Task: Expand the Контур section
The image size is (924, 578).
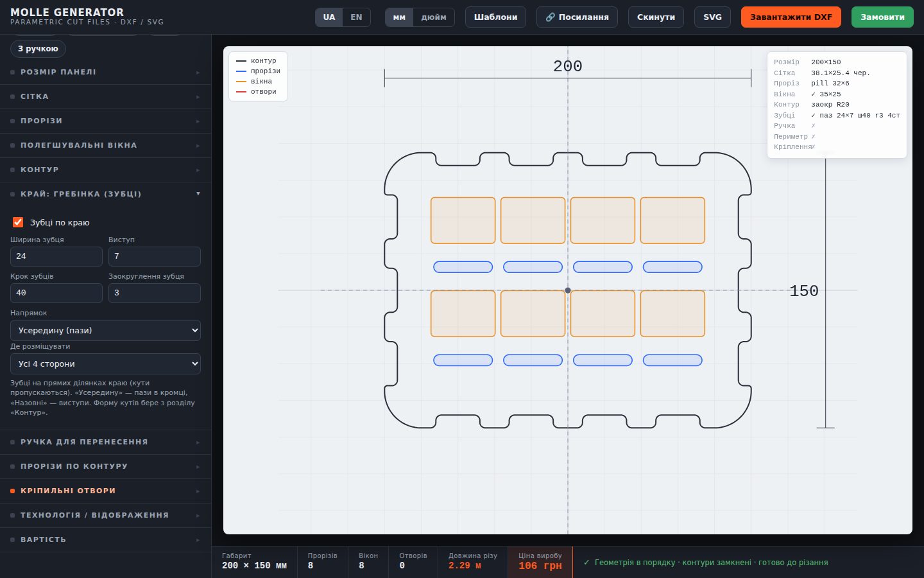Action: 105,170
